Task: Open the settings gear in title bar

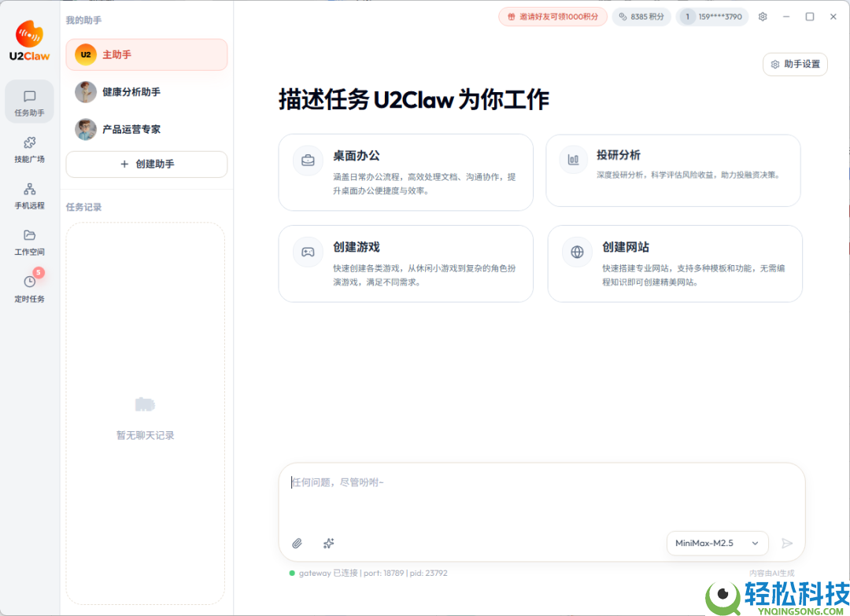Action: pyautogui.click(x=763, y=17)
